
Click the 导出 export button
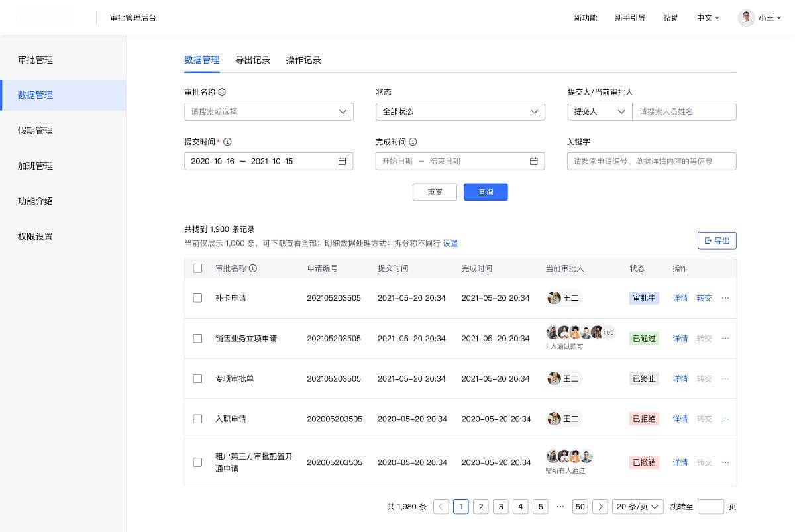tap(717, 240)
